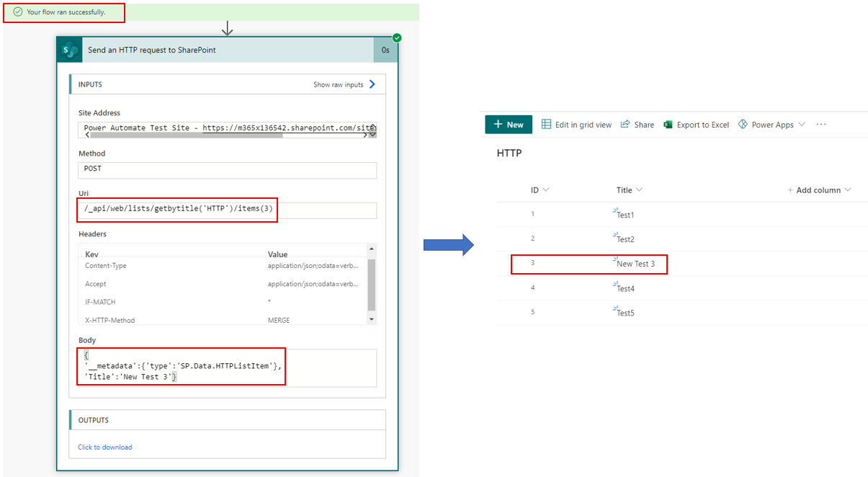The height and width of the screenshot is (477, 868).
Task: Click the plus icon on the New button
Action: coord(498,125)
